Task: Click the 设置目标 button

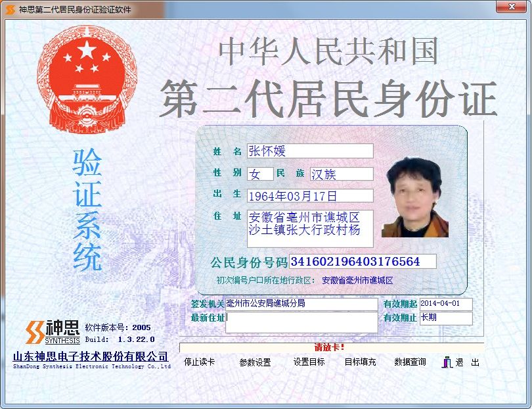Action: tap(309, 362)
